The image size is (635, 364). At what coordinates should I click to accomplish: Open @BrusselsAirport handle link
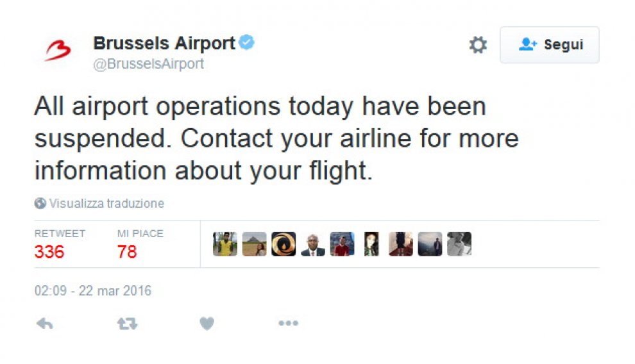pos(149,64)
